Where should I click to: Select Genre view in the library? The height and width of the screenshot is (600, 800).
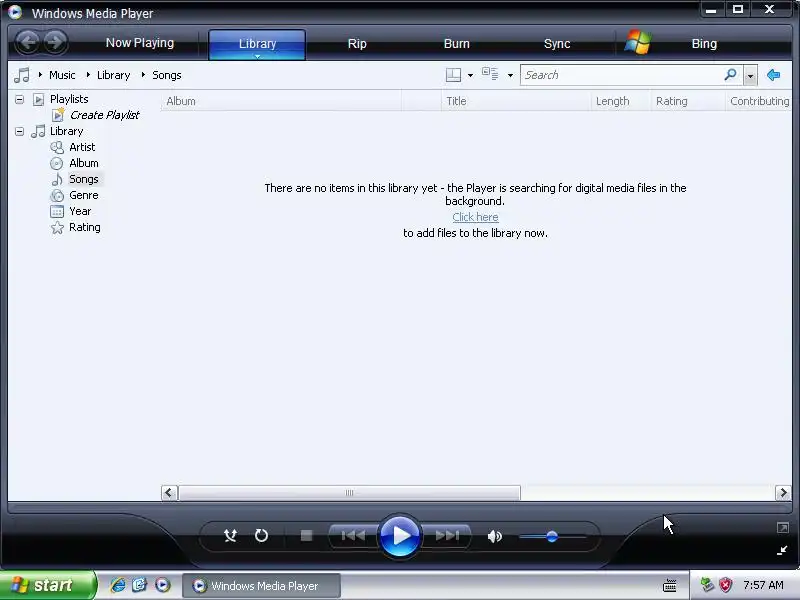point(84,195)
